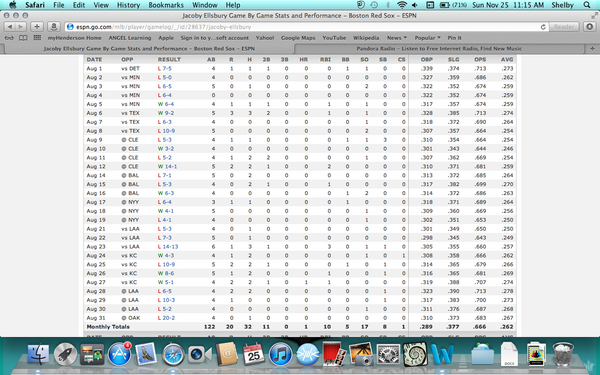Select the Jacoby Ellsbury Game By Game tab
Screen dimensions: 600x375
(148, 49)
